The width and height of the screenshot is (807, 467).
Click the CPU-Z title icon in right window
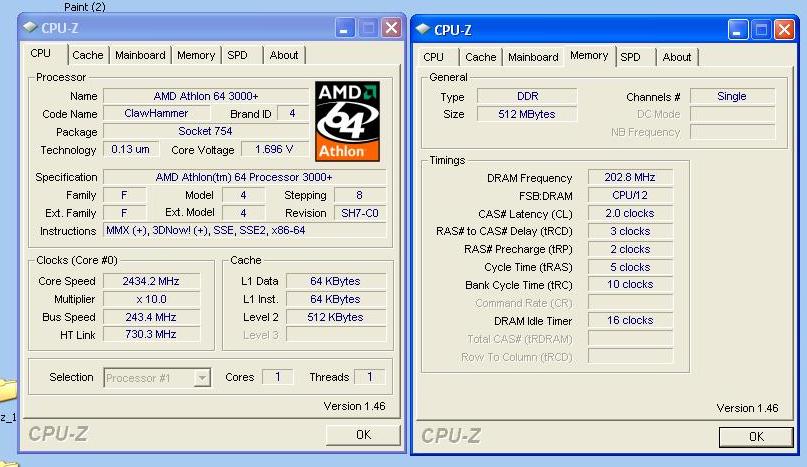423,29
